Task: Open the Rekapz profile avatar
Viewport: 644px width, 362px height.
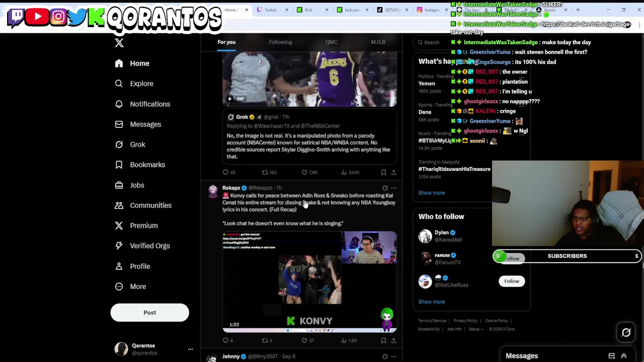Action: [x=212, y=191]
